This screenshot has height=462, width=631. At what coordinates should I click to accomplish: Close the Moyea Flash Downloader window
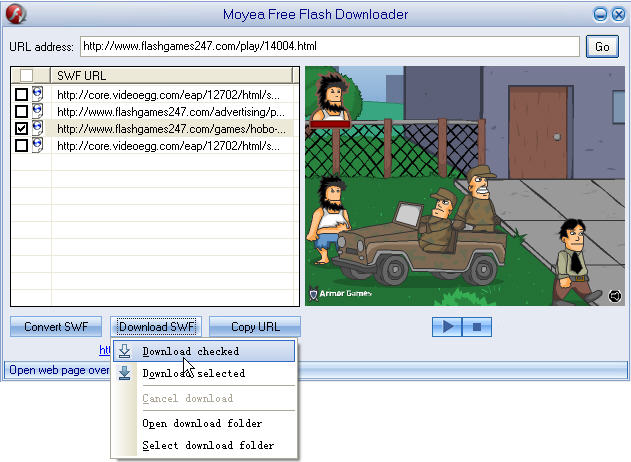(x=618, y=15)
